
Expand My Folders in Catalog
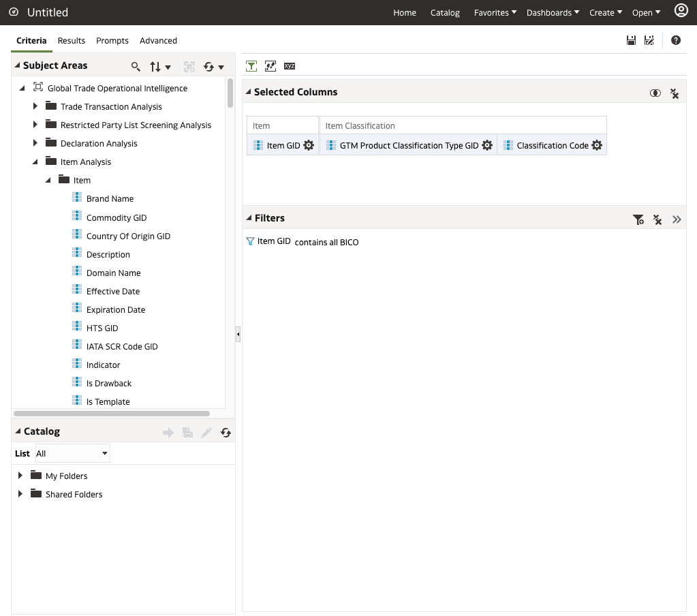20,476
